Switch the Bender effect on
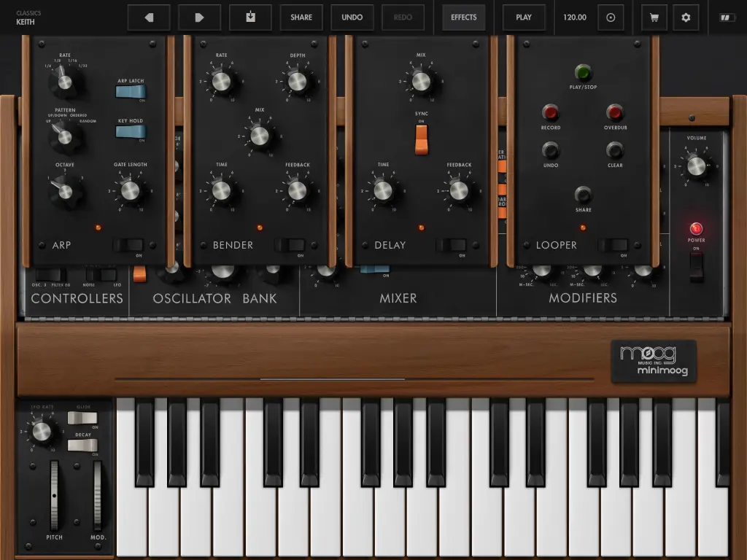This screenshot has width=747, height=560. coord(294,245)
